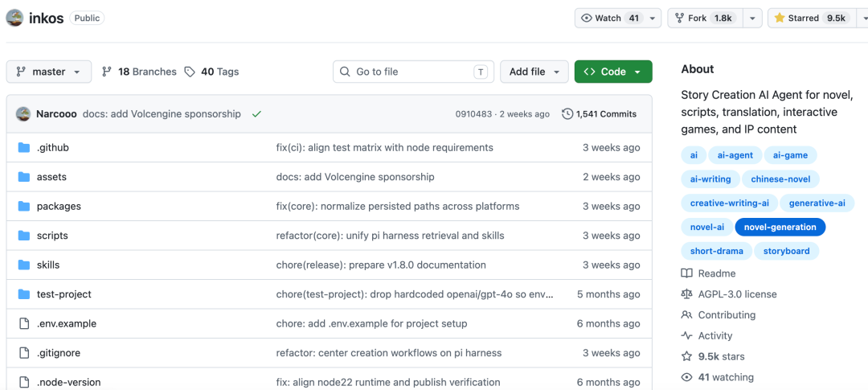View the 1,541 Commits history
The image size is (868, 390).
[599, 114]
